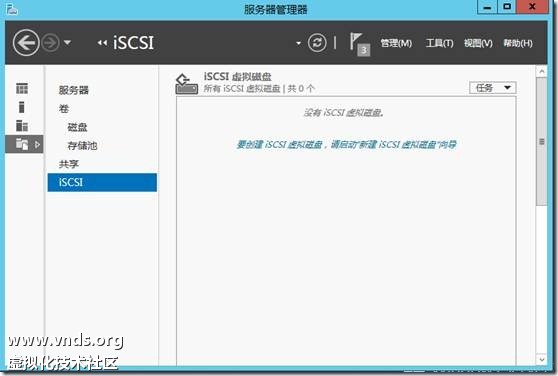Open the 管理(M) menu
This screenshot has height=376, width=558.
coord(396,43)
